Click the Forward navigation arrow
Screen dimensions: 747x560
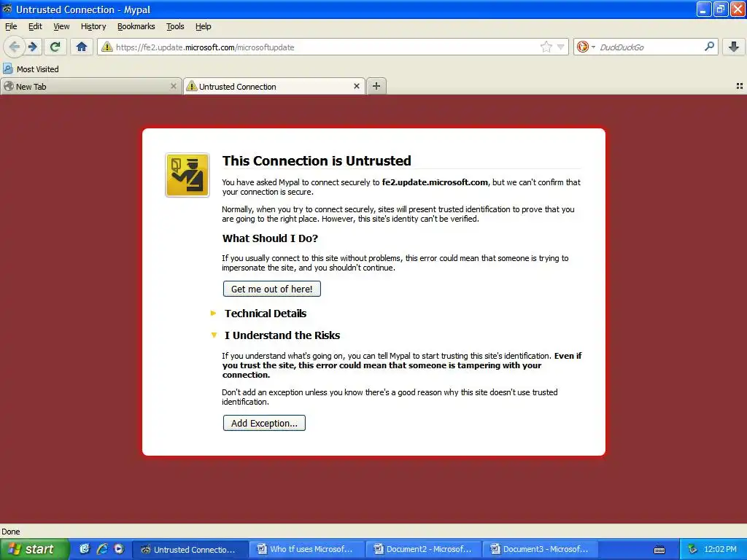pos(33,47)
